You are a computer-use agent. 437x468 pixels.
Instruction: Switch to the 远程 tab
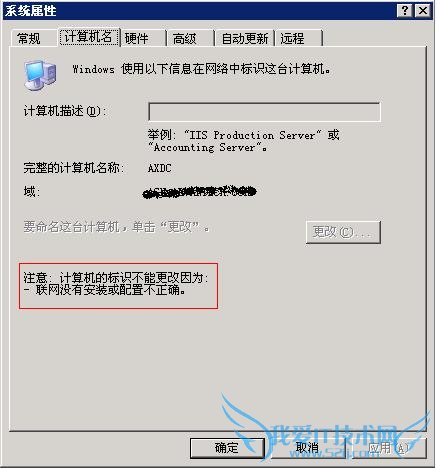[x=299, y=38]
